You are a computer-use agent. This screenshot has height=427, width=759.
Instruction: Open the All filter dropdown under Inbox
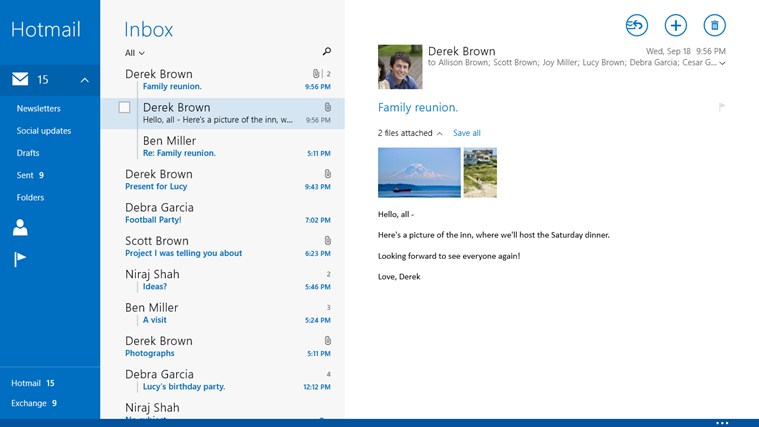135,53
